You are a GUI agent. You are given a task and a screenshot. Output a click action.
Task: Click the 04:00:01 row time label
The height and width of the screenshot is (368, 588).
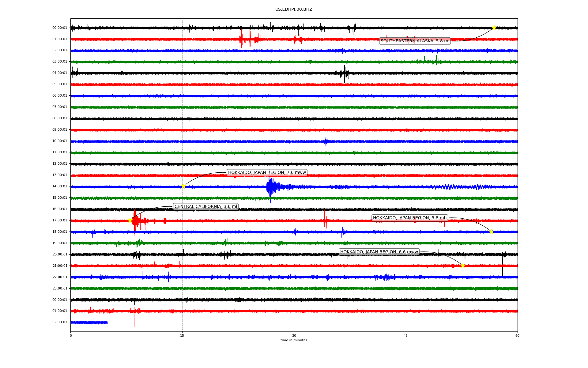pos(60,73)
